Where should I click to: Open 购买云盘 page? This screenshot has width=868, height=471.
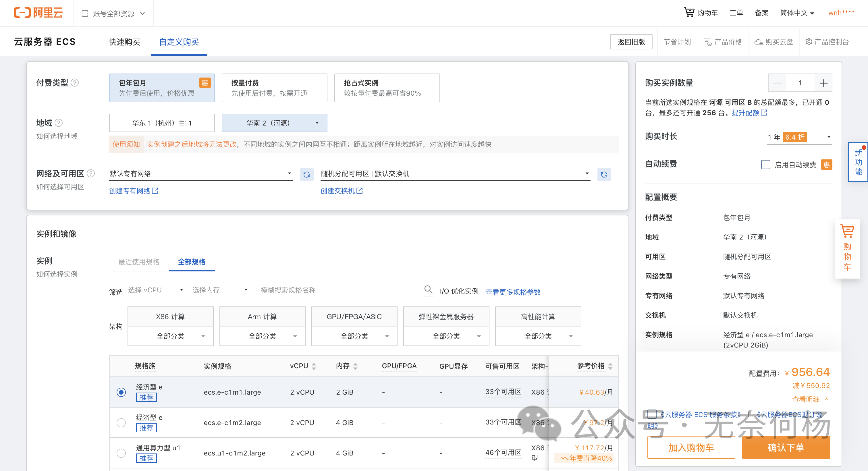[774, 42]
